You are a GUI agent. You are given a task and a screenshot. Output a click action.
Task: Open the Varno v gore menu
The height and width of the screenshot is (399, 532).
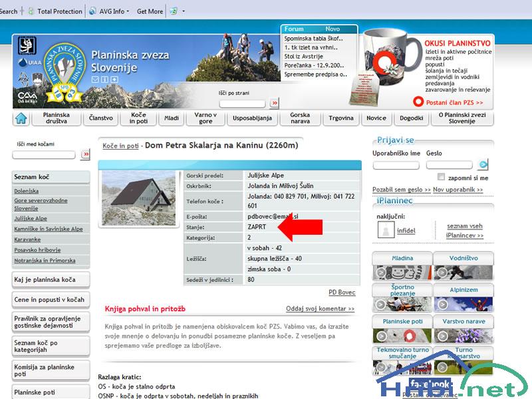tap(205, 118)
